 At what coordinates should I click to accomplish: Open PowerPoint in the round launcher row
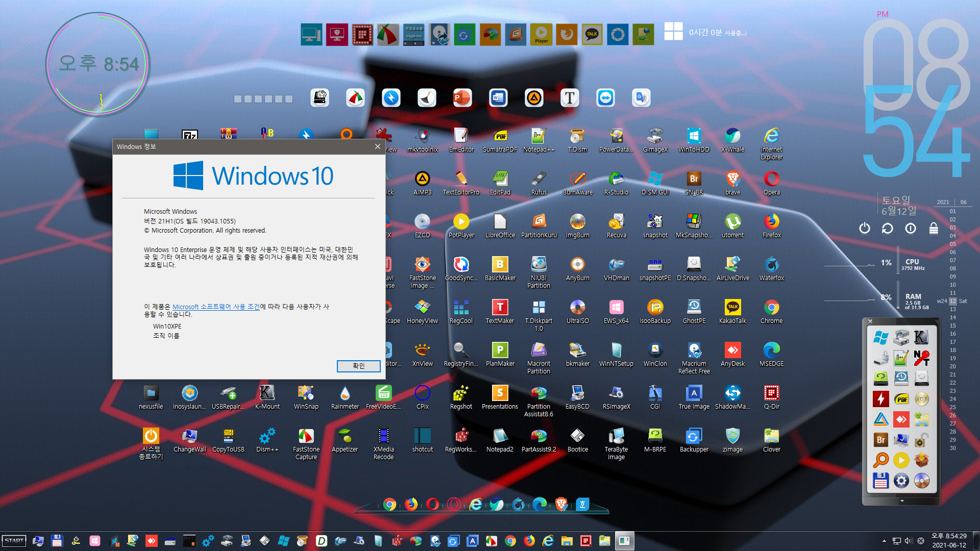tap(462, 97)
